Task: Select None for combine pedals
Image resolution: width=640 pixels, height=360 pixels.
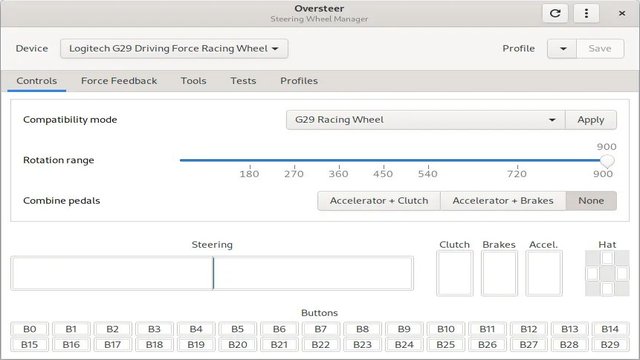Action: (x=591, y=201)
